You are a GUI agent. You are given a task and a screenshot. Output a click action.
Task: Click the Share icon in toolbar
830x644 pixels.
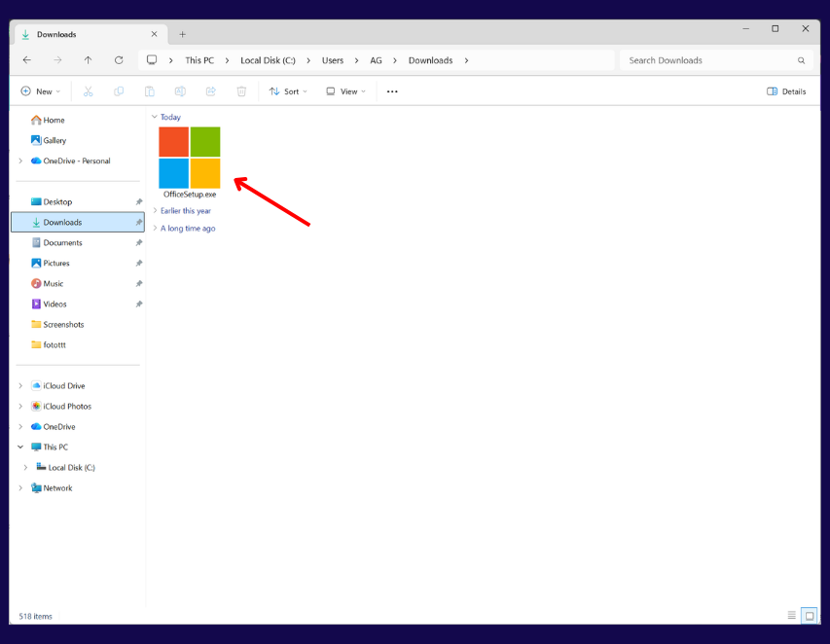[x=211, y=91]
